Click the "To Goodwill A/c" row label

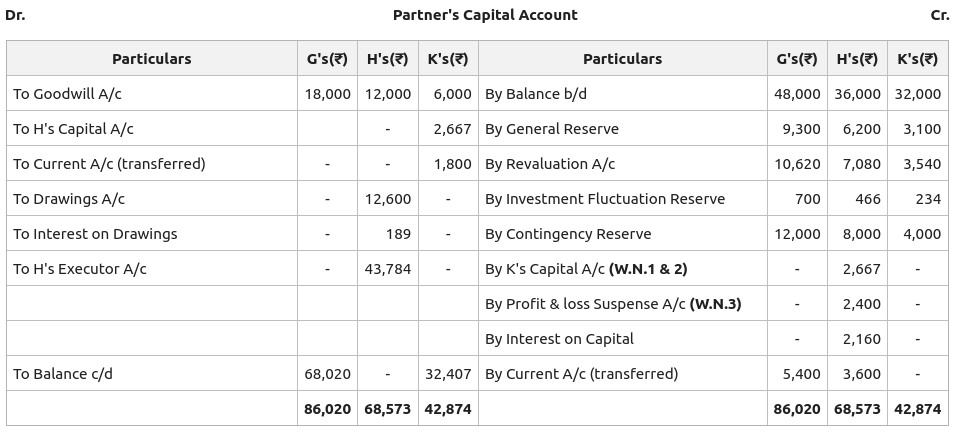(67, 94)
